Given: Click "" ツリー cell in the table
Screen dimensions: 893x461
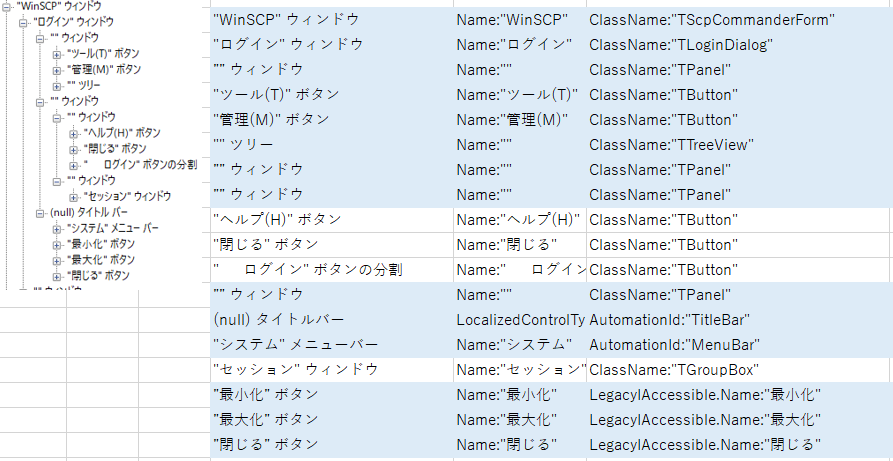Looking at the screenshot, I should coord(332,145).
